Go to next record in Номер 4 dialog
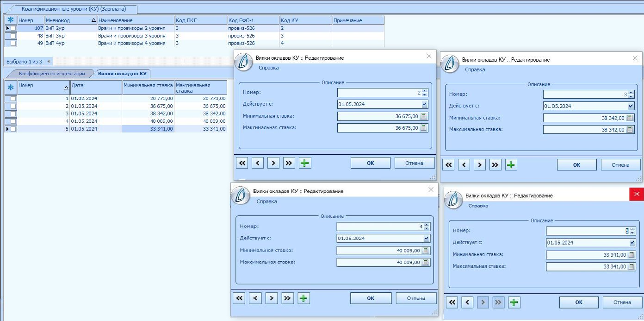 272,298
